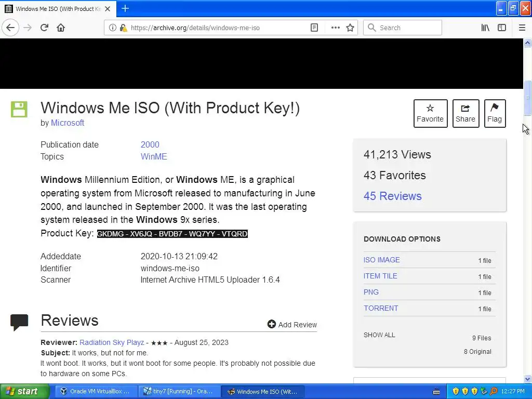The height and width of the screenshot is (399, 532).
Task: Click the magnifier tray icon near clock
Action: click(494, 391)
